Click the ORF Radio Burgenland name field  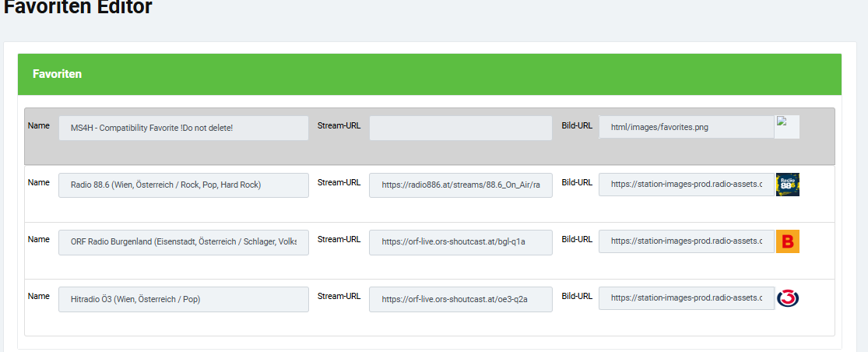184,242
